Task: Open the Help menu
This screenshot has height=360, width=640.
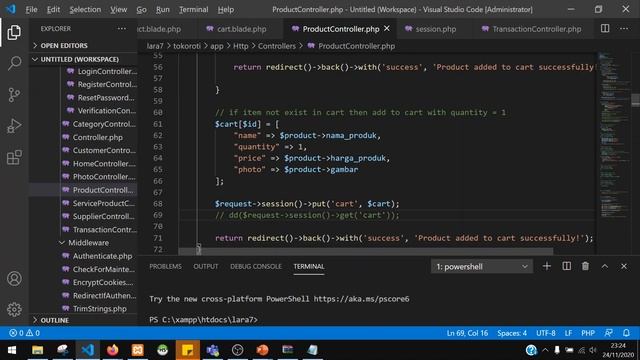Action: pos(226,9)
